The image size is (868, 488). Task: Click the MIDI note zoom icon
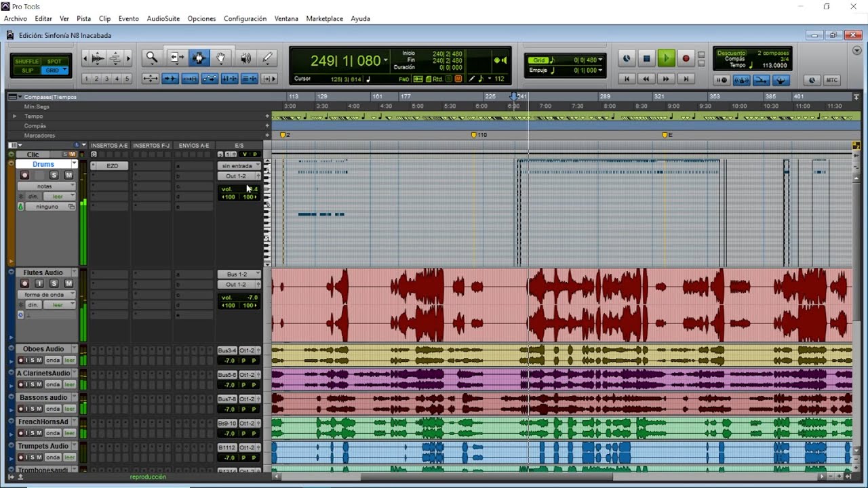point(115,59)
